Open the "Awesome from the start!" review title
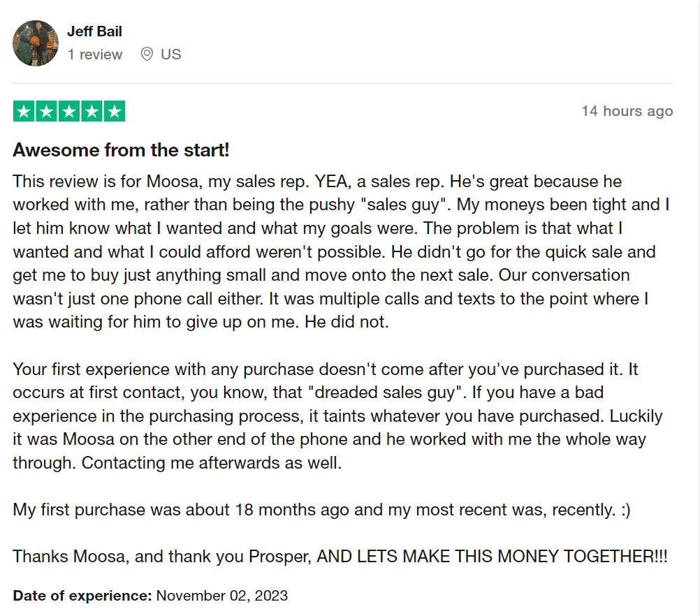This screenshot has width=700, height=616. coord(121,149)
